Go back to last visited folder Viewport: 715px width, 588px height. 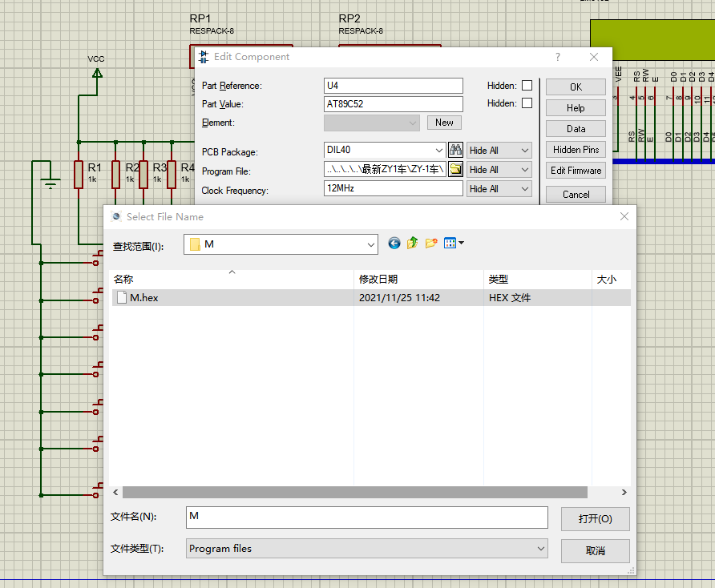tap(394, 243)
